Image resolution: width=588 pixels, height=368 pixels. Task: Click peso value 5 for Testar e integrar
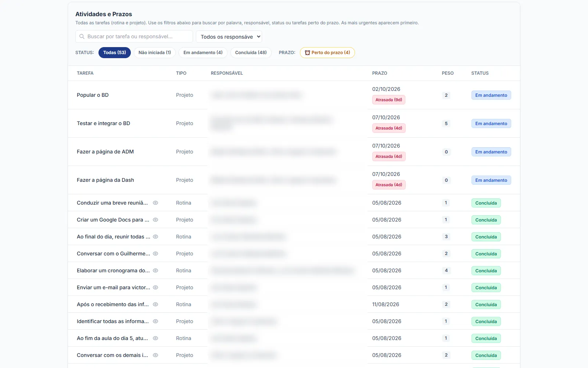pyautogui.click(x=446, y=124)
